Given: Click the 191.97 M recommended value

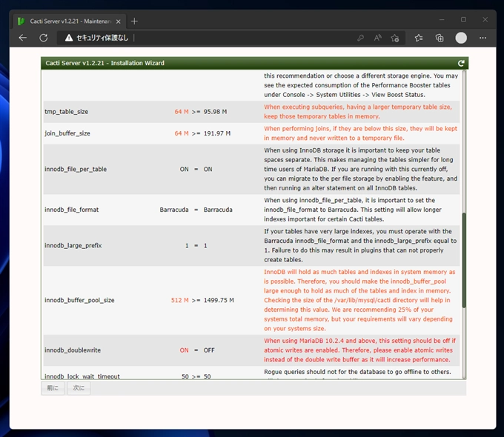Looking at the screenshot, I should point(217,133).
